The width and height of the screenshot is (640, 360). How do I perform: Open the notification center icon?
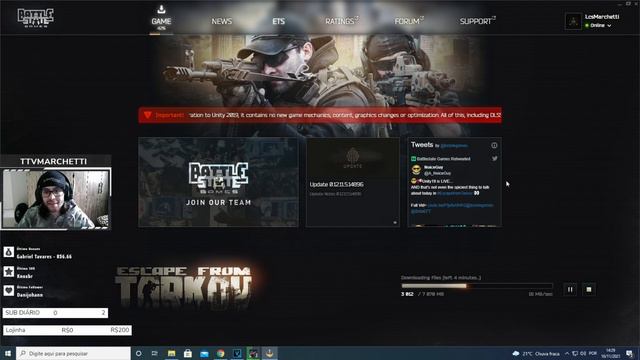coord(629,353)
